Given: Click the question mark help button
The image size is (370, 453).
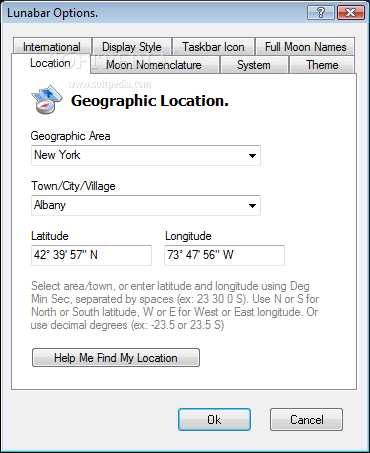Looking at the screenshot, I should click(321, 13).
